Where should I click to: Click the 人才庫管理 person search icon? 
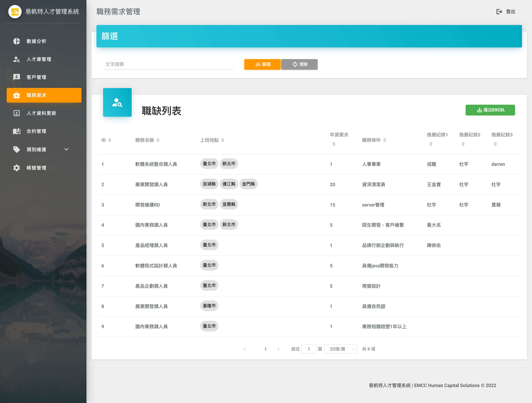click(16, 59)
